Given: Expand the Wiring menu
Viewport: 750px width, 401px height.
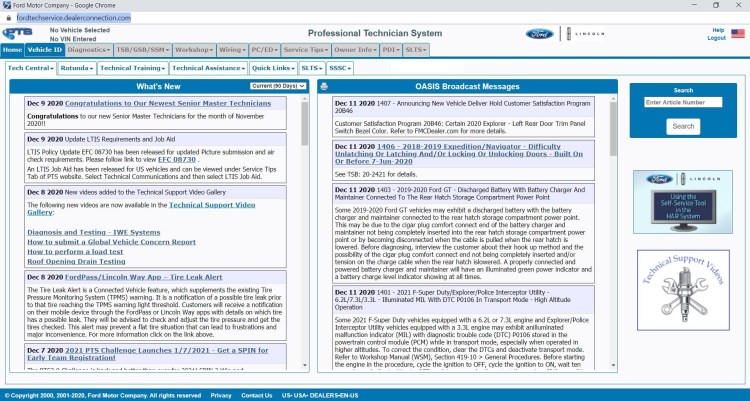Looking at the screenshot, I should pos(231,49).
